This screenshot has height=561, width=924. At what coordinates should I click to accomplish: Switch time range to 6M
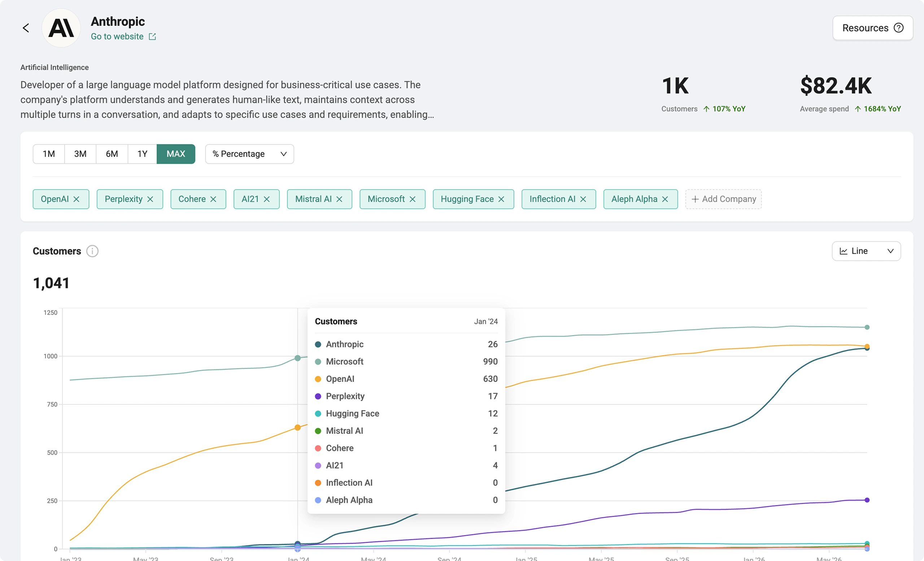(112, 154)
